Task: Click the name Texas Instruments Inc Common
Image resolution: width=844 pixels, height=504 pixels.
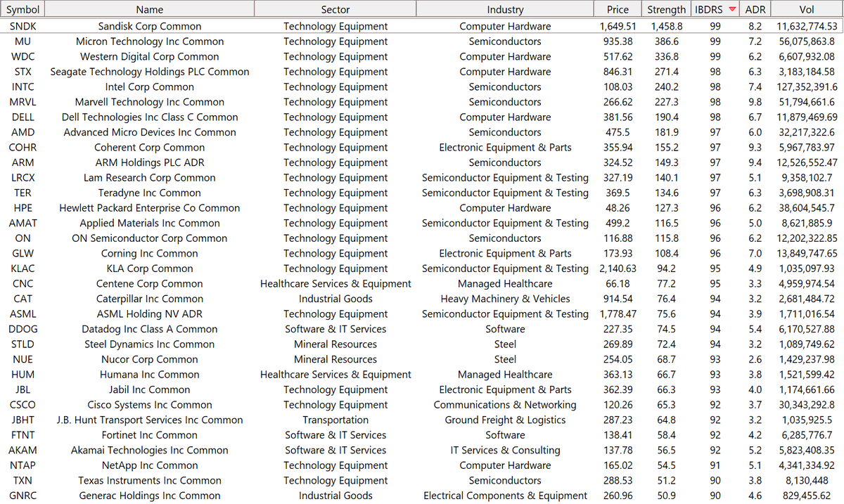Action: click(150, 481)
